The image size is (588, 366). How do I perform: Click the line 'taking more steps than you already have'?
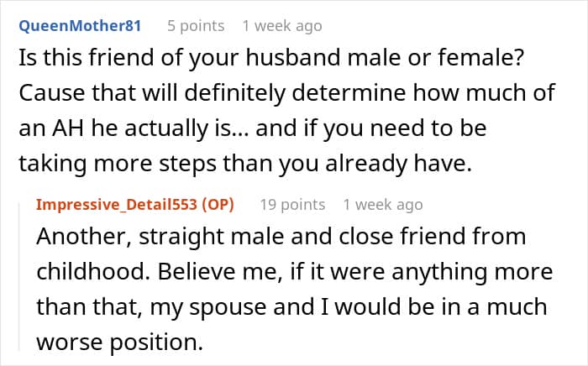tap(245, 164)
